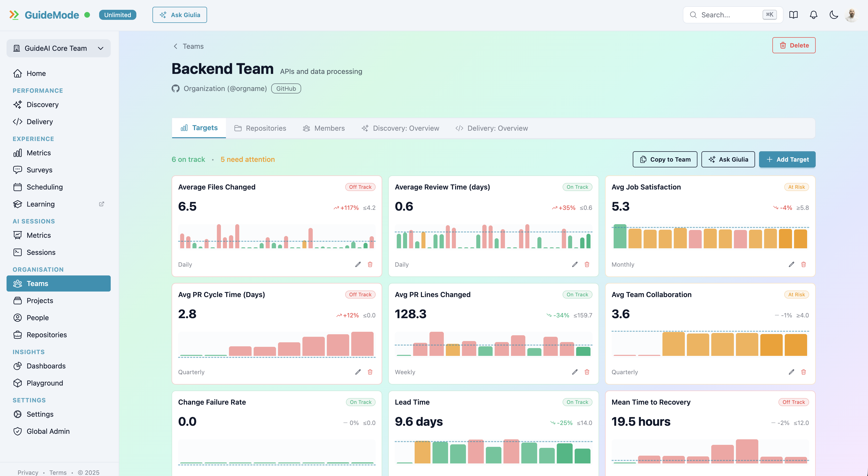Open notifications via the bell icon
Screen dimensions: 868x476
pyautogui.click(x=813, y=15)
